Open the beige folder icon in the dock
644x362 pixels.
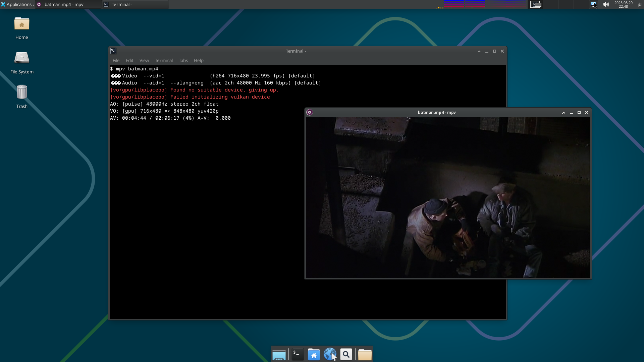pyautogui.click(x=365, y=354)
